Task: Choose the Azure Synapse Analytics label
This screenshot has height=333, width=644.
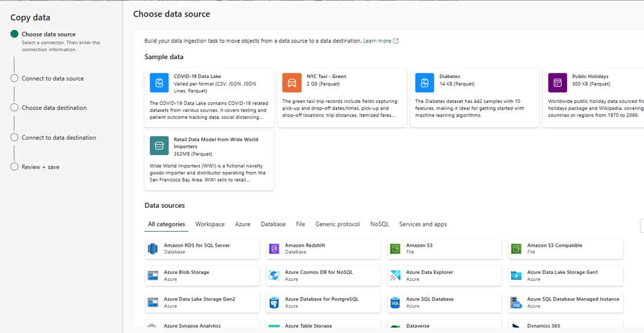Action: tap(192, 326)
